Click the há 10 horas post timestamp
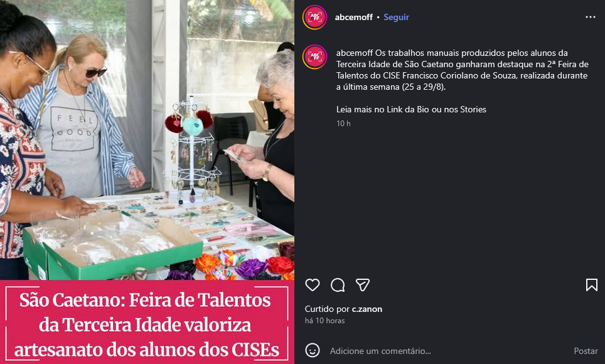Image resolution: width=605 pixels, height=364 pixels. pyautogui.click(x=324, y=320)
